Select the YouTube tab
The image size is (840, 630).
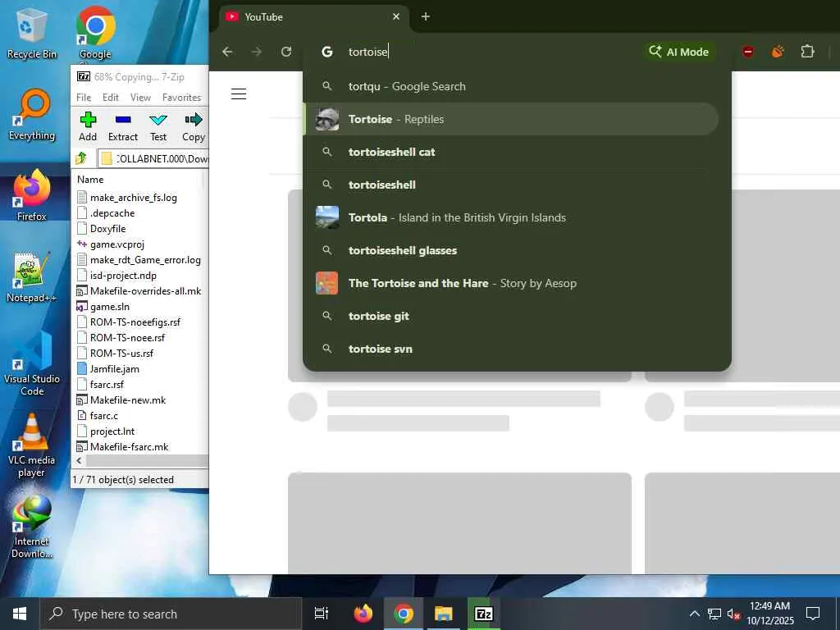[313, 17]
